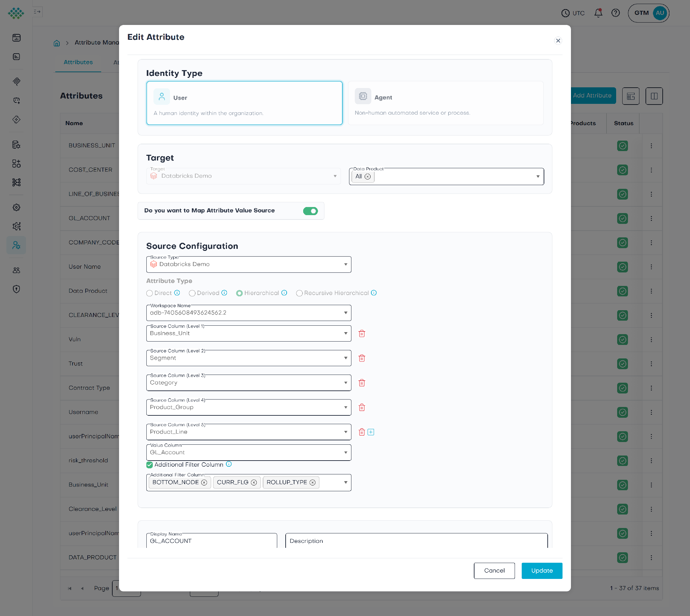Delete Source Column Level 2 Segment row
This screenshot has height=616, width=690.
pos(362,358)
